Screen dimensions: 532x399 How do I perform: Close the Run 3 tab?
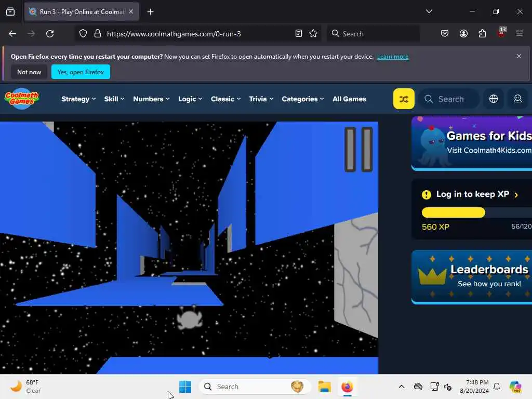[131, 12]
